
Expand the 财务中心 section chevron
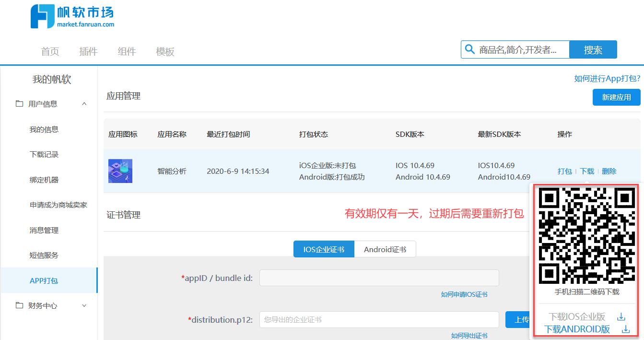click(x=84, y=305)
